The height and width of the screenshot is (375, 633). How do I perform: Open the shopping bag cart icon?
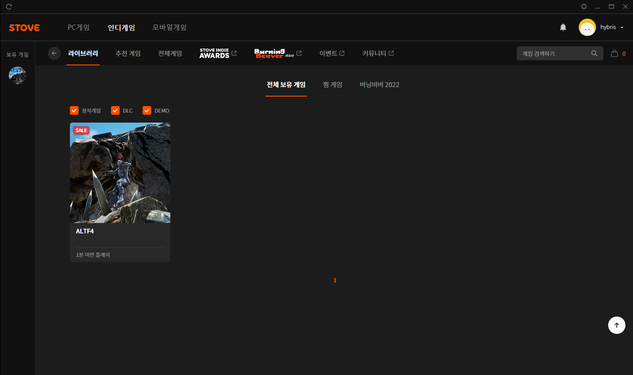coord(614,53)
